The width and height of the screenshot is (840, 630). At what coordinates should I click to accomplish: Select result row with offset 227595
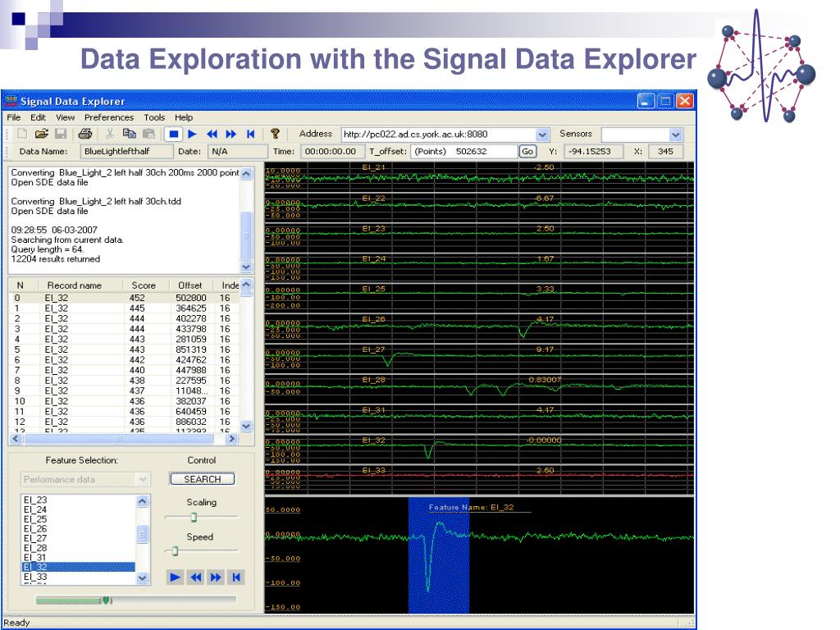click(x=125, y=381)
